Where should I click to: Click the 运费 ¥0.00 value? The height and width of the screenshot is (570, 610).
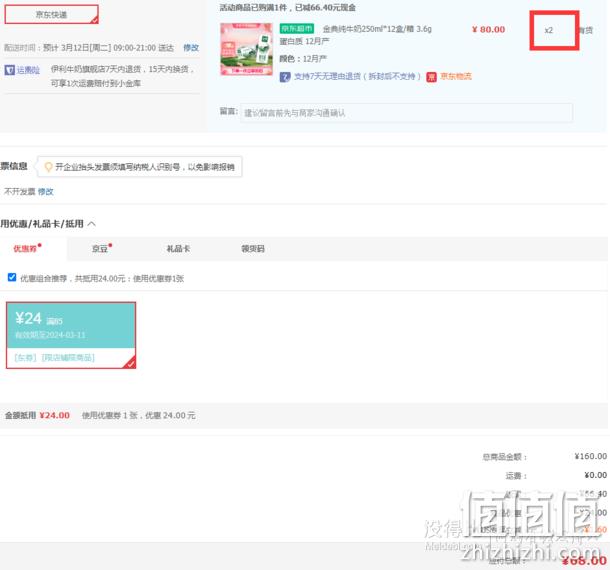click(595, 475)
